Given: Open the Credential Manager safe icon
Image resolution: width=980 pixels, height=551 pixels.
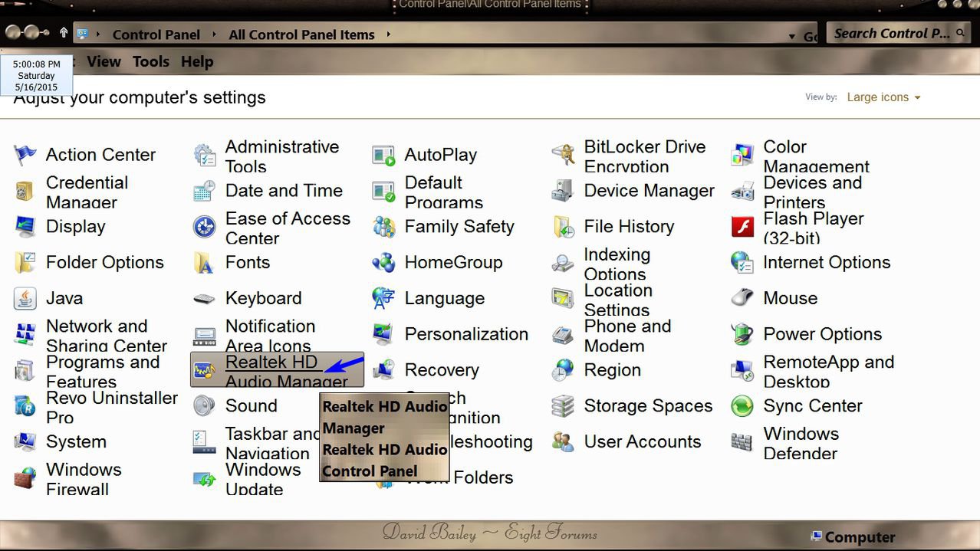Looking at the screenshot, I should pos(25,191).
